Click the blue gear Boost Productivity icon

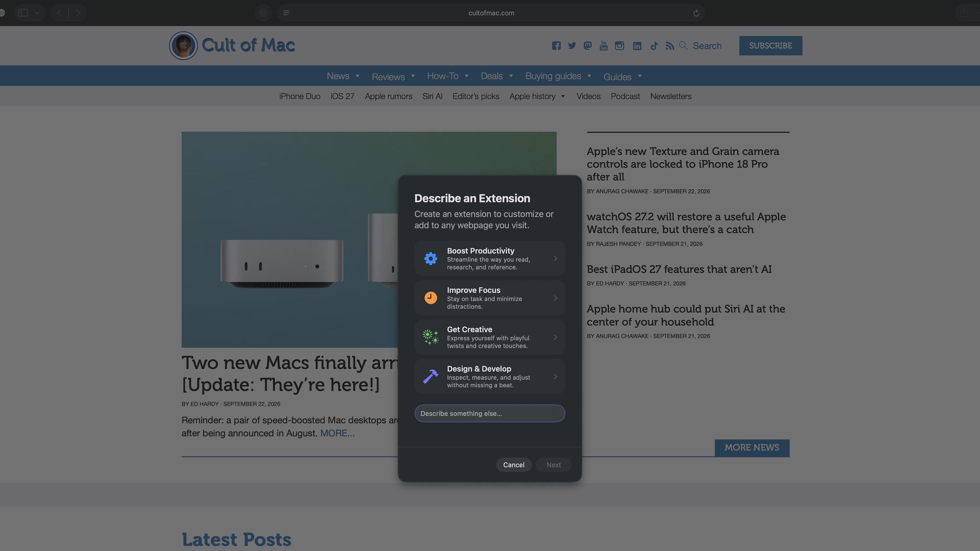(x=431, y=259)
